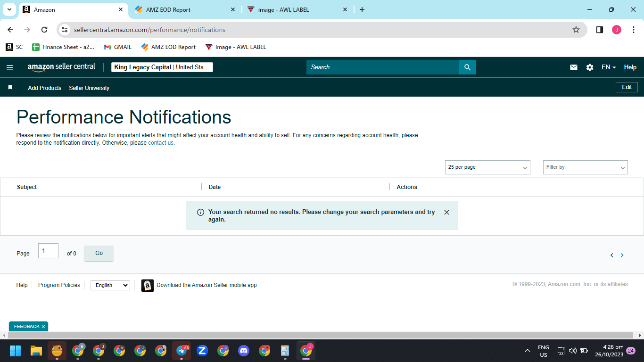Screen dimensions: 644x362
Task: Go back to previous page
Action: (x=10, y=30)
